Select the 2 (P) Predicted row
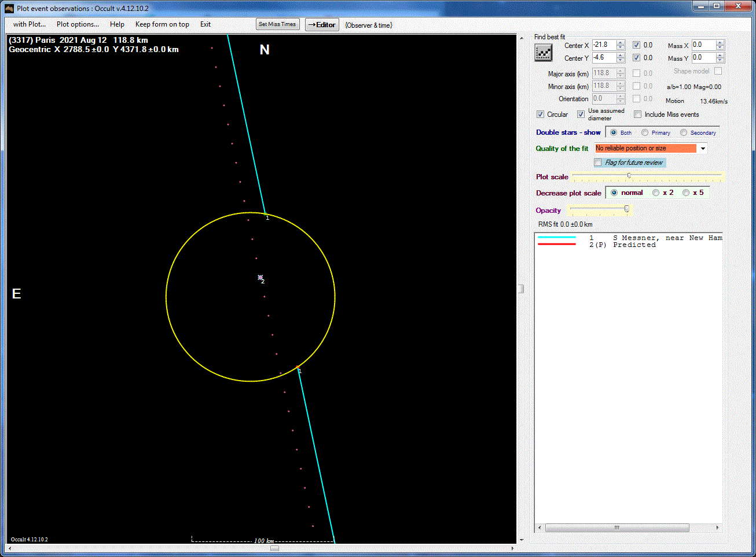Image resolution: width=756 pixels, height=557 pixels. 629,245
